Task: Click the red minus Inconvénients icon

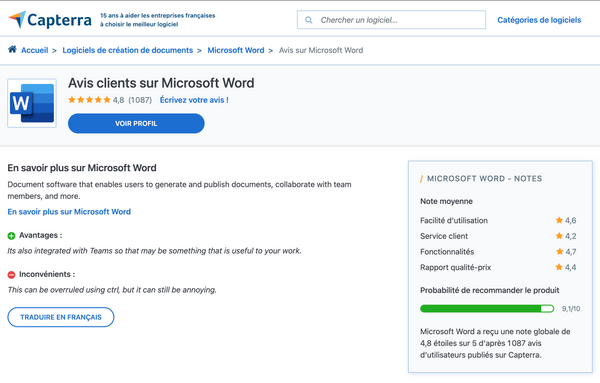Action: point(11,275)
